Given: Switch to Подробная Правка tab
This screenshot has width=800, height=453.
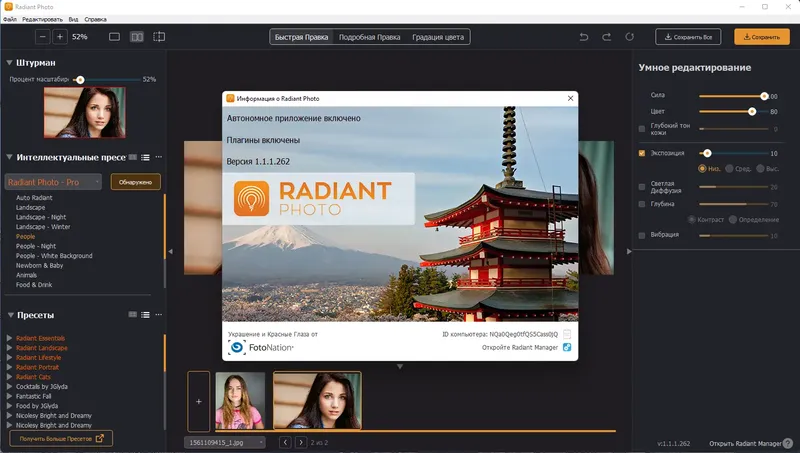Looking at the screenshot, I should click(369, 37).
